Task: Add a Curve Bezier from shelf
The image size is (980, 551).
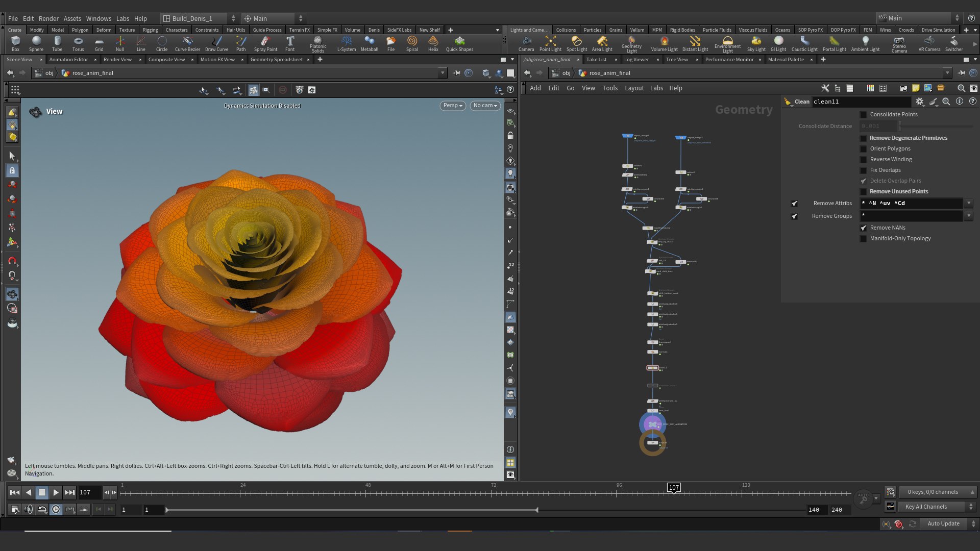Action: coord(187,43)
